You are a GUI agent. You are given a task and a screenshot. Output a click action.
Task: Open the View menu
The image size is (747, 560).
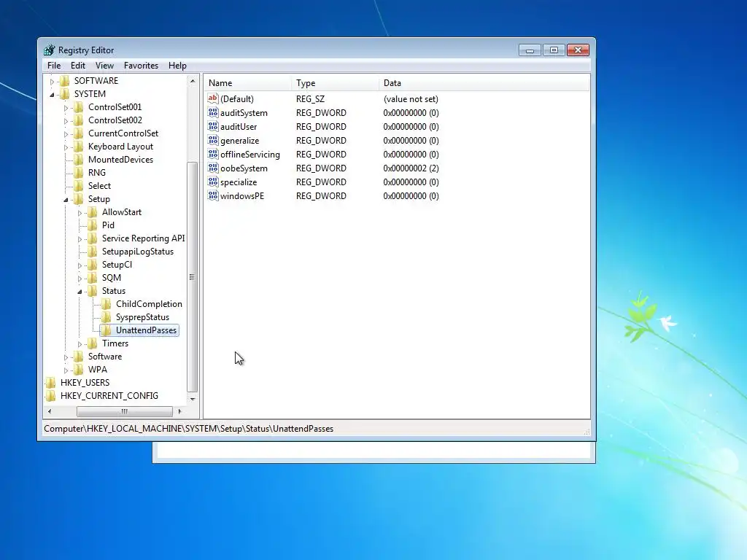click(x=104, y=66)
